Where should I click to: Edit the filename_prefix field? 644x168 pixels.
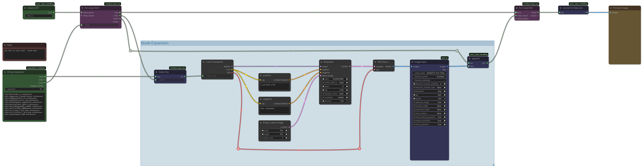[429, 77]
